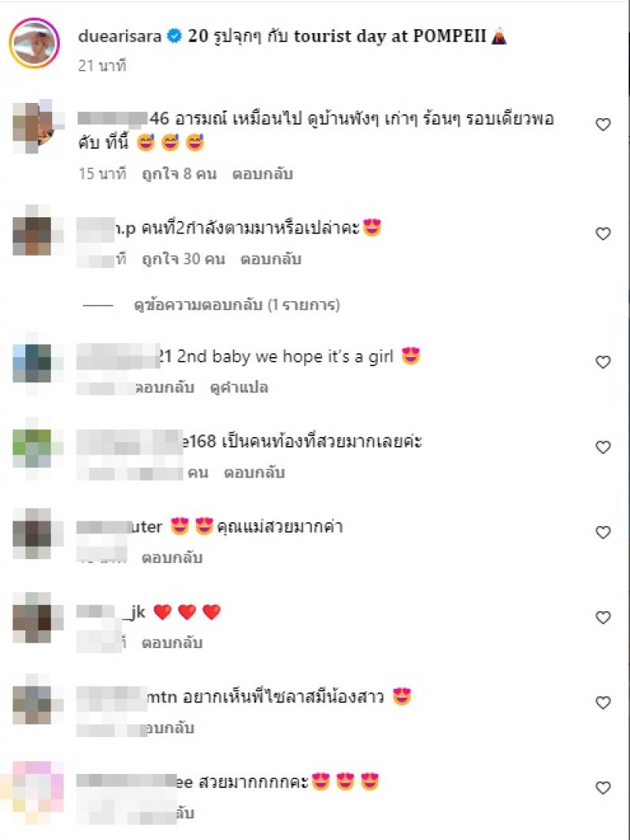
Task: Like the comment about old hot ruined houses
Action: 603,124
